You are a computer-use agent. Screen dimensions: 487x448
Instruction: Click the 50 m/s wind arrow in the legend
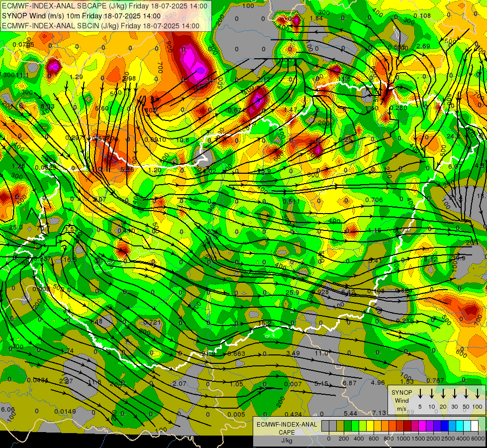(x=466, y=394)
